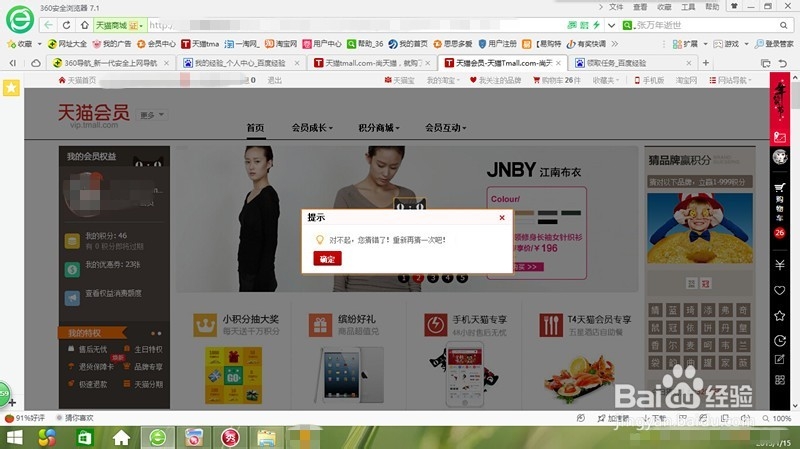Click the right sidebar heart icon
The height and width of the screenshot is (449, 800).
[780, 290]
